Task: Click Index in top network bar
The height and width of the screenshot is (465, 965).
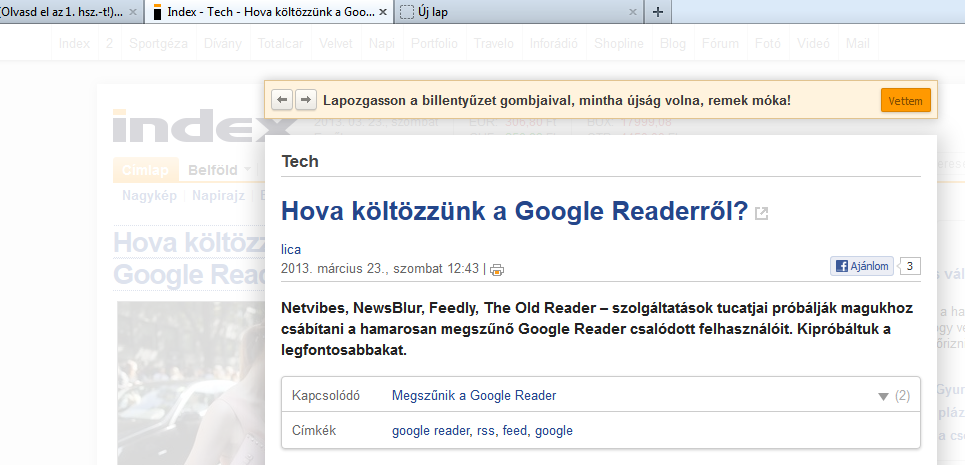Action: point(74,44)
